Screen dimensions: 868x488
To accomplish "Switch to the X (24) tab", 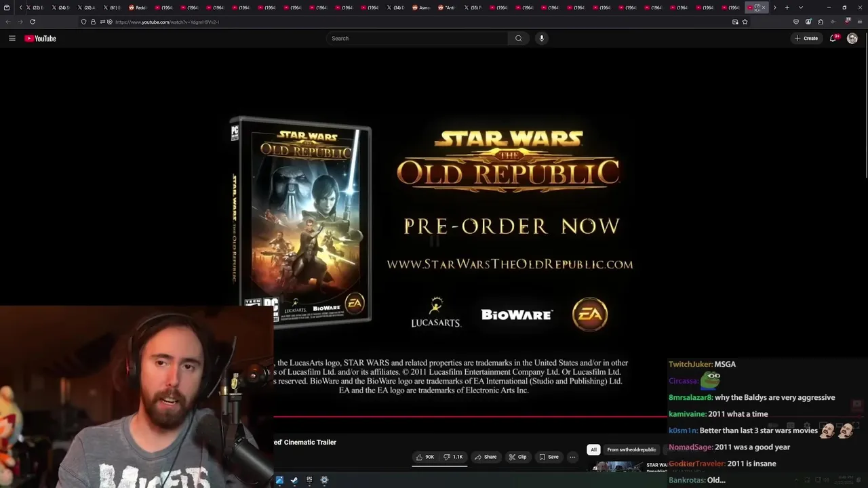I will coord(61,7).
